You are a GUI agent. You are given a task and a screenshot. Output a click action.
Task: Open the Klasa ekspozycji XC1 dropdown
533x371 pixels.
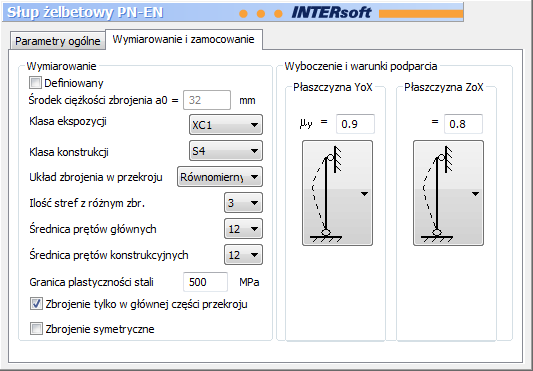[x=226, y=125]
